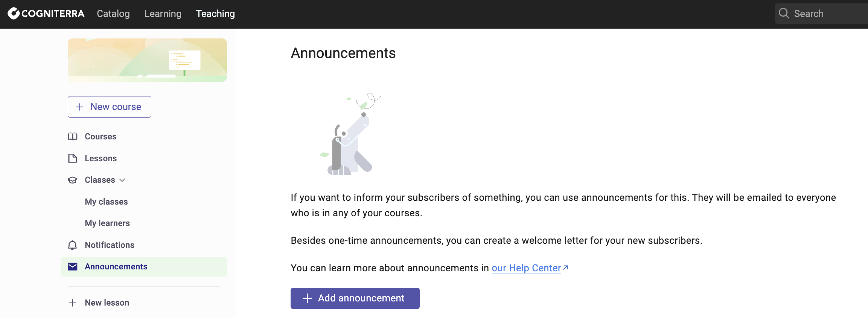Click the course banner thumbnail
This screenshot has width=868, height=318.
pyautogui.click(x=147, y=60)
